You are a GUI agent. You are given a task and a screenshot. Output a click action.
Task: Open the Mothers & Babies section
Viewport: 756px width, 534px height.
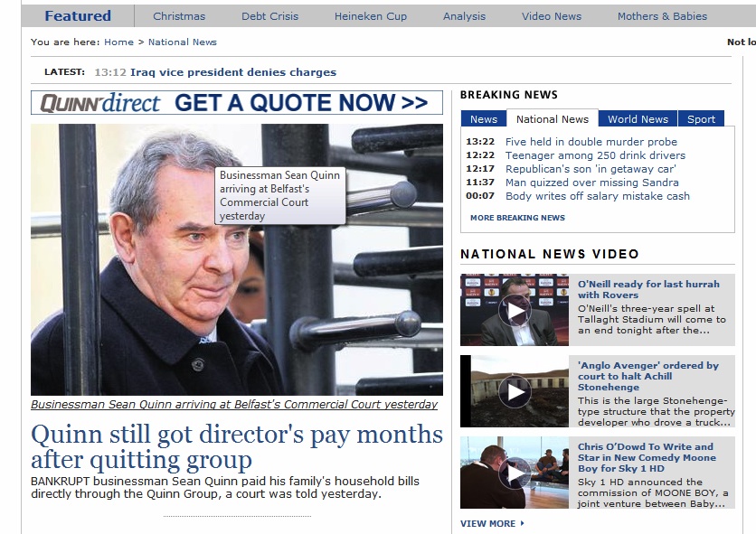[x=662, y=16]
